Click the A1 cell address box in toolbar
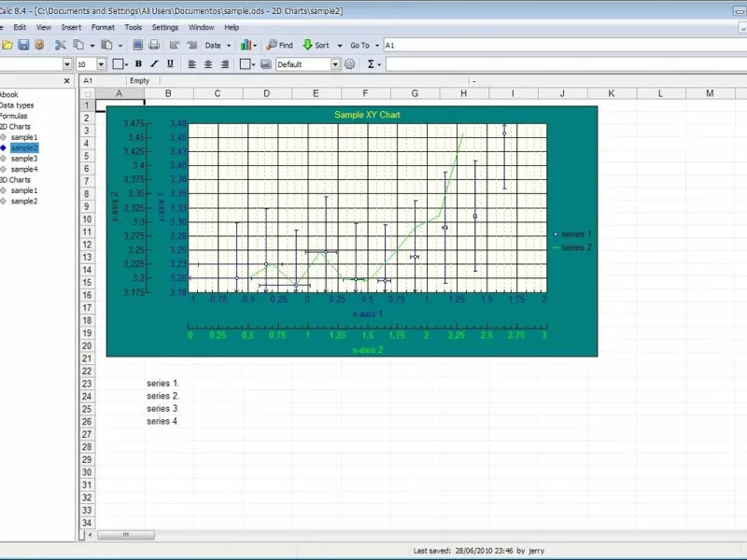This screenshot has width=747, height=560. [x=565, y=45]
